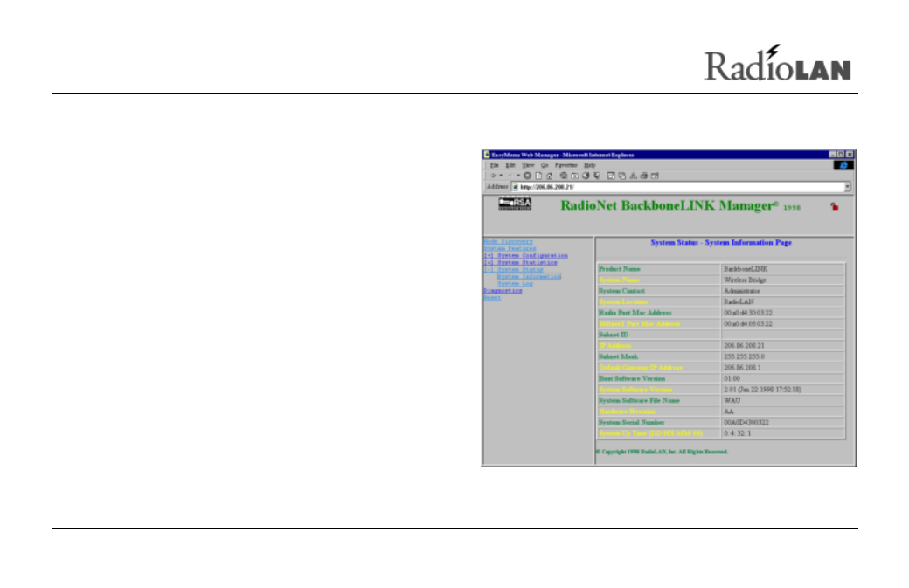Open the Go menu
The height and width of the screenshot is (588, 909).
(x=545, y=166)
